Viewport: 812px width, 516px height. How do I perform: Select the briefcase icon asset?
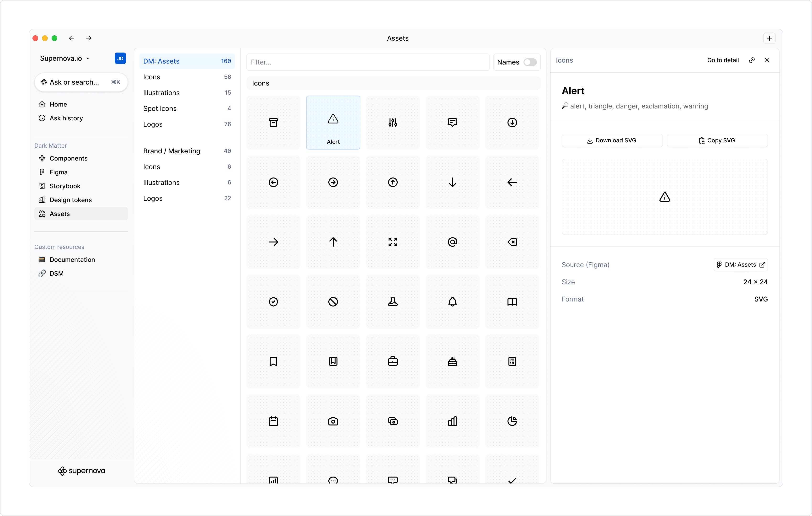pyautogui.click(x=393, y=361)
